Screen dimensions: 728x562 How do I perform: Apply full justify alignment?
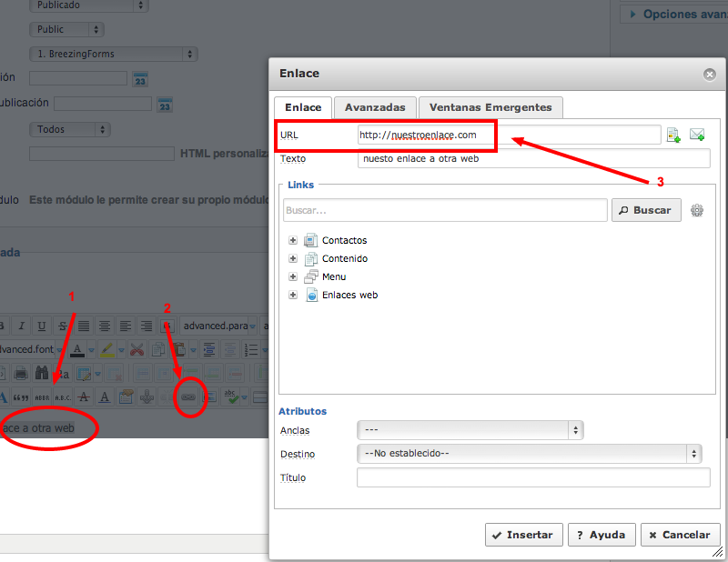(84, 326)
